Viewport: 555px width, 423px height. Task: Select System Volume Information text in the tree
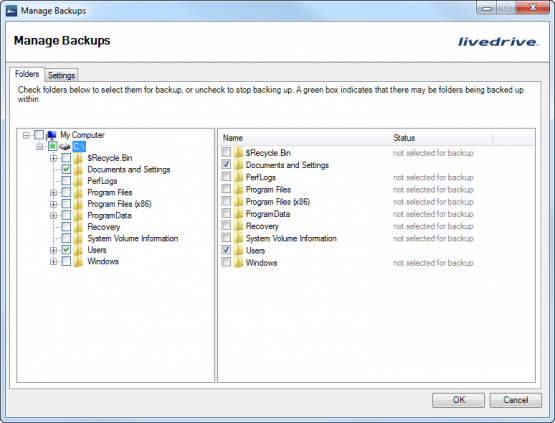pyautogui.click(x=133, y=238)
